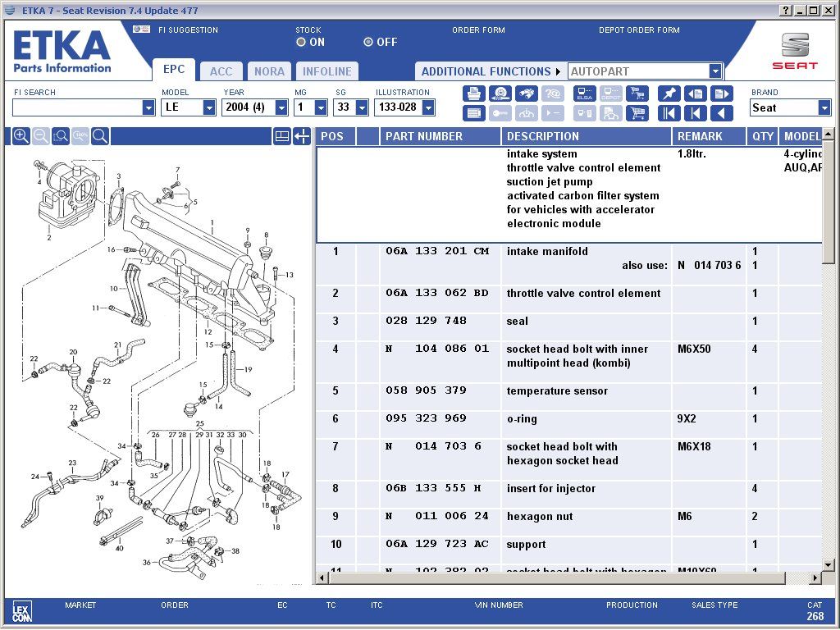Click the single-bar back arrow icon
This screenshot has width=840, height=630.
point(695,113)
